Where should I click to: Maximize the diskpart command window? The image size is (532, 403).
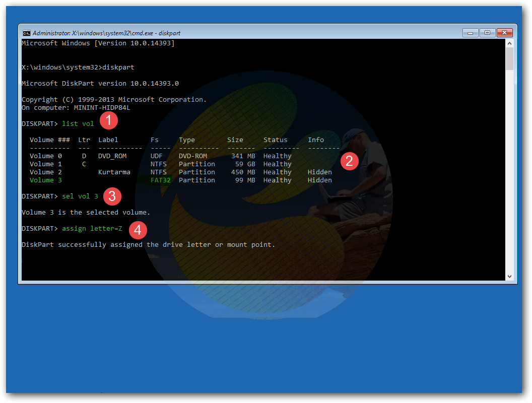pos(487,33)
